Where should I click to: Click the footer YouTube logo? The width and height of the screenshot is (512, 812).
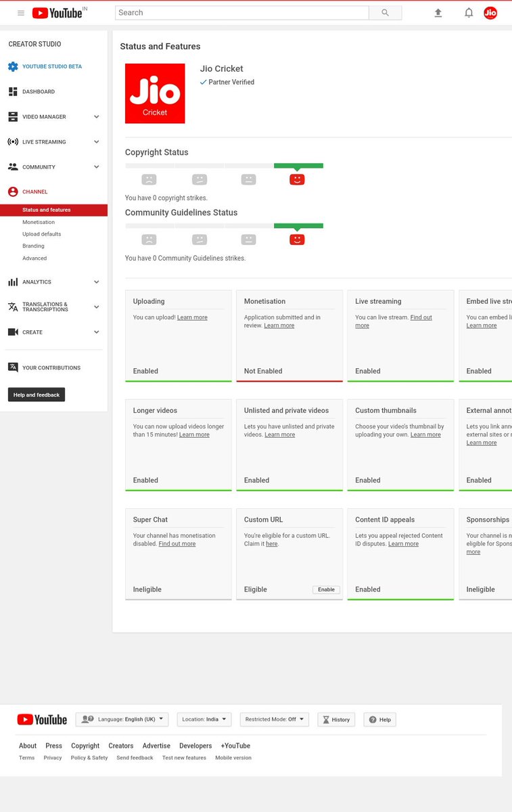pos(42,719)
